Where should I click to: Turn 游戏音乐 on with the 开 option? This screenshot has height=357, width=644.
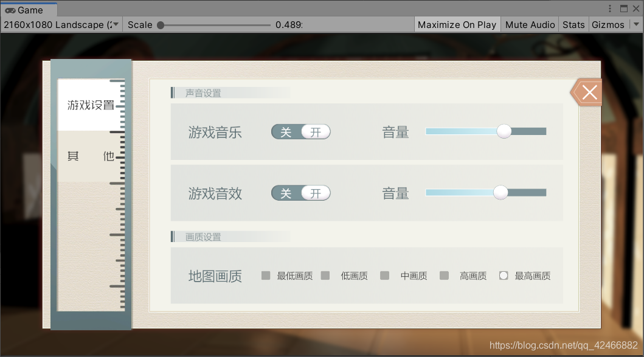tap(316, 132)
